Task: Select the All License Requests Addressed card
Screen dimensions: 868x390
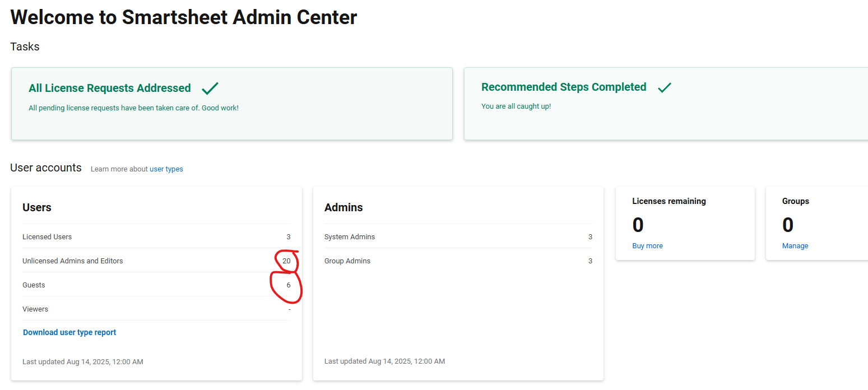Action: coord(232,104)
